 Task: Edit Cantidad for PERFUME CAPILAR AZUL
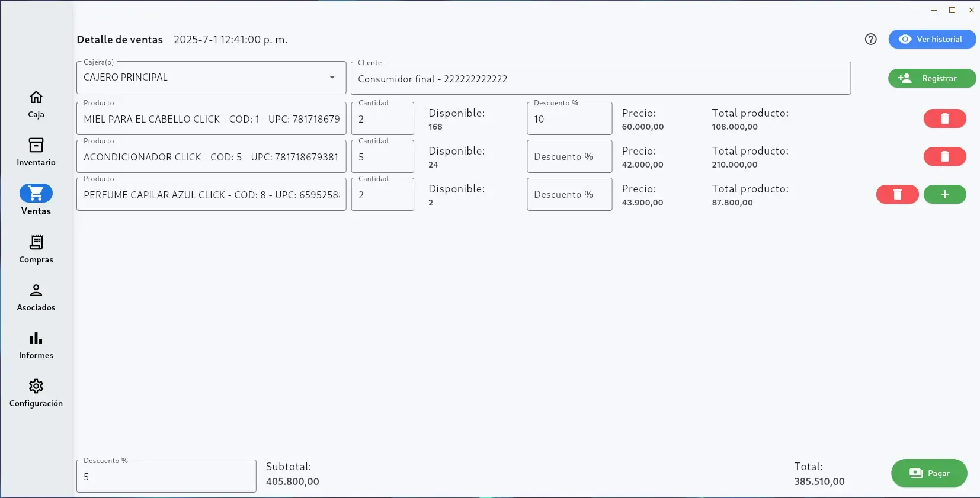tap(383, 194)
